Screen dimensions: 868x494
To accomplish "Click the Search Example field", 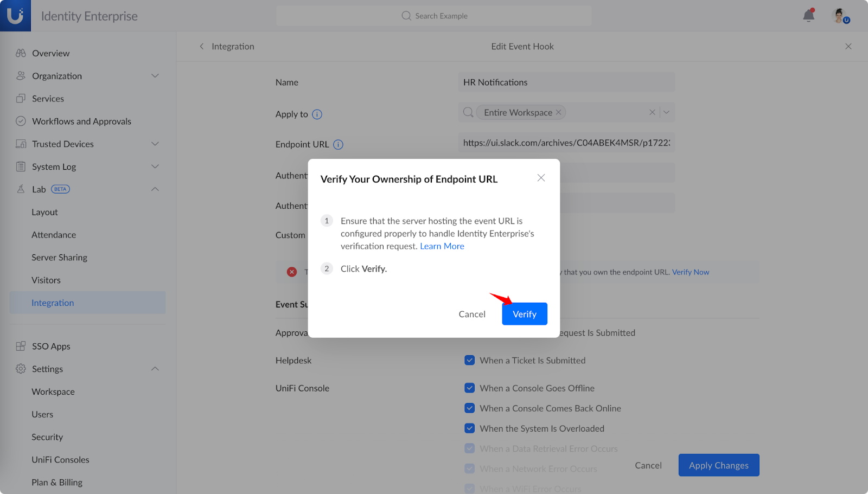I will click(434, 16).
